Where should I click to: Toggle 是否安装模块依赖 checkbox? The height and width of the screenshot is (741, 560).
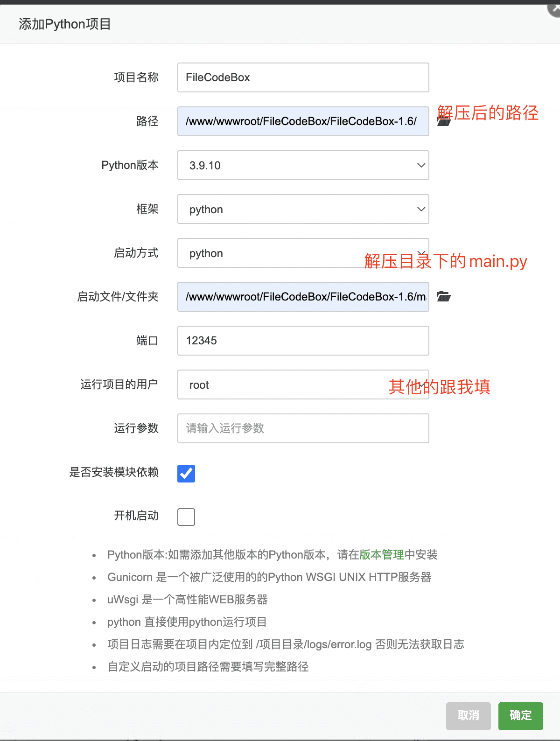point(186,473)
